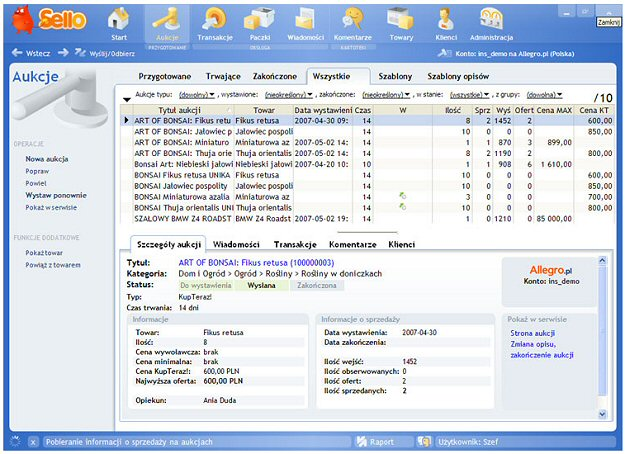625x454 pixels.
Task: Open the Szablony opisów tab
Action: pos(460,76)
